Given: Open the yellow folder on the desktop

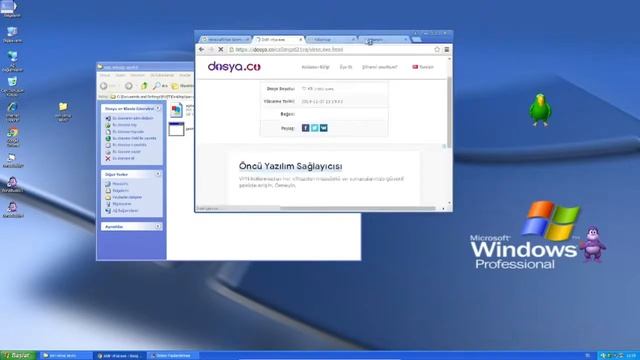Looking at the screenshot, I should point(63,112).
